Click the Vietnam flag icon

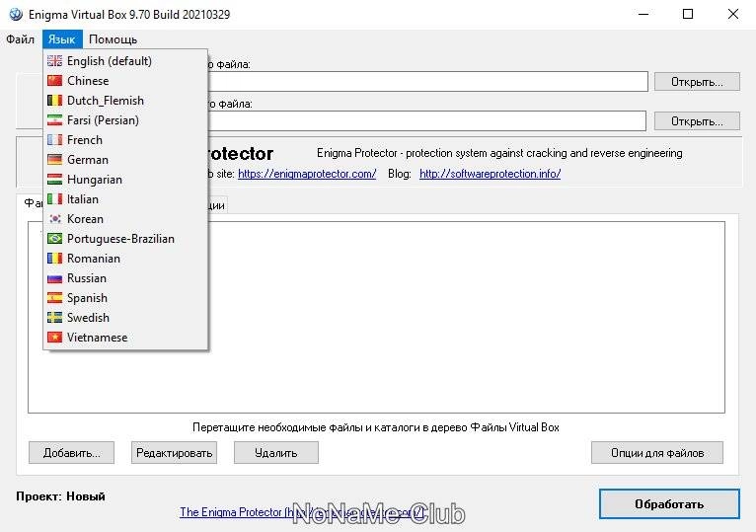(x=54, y=338)
